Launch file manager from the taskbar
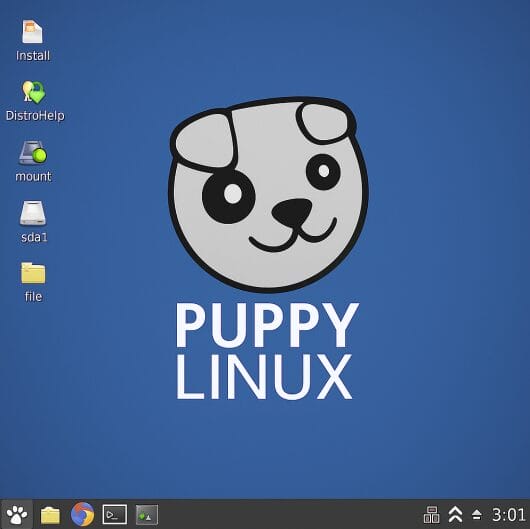Screen dimensions: 530x529 point(50,515)
